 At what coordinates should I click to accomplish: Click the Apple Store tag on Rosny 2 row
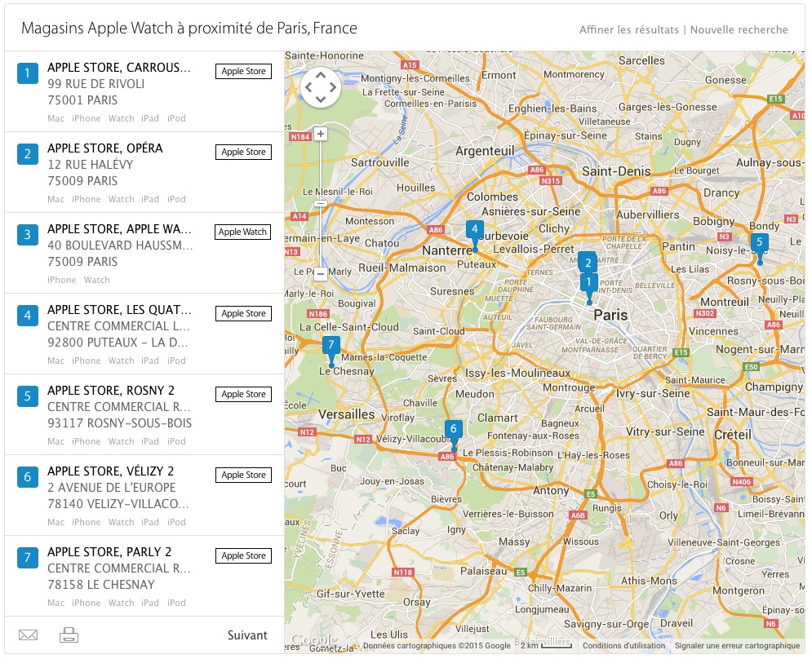[x=243, y=394]
